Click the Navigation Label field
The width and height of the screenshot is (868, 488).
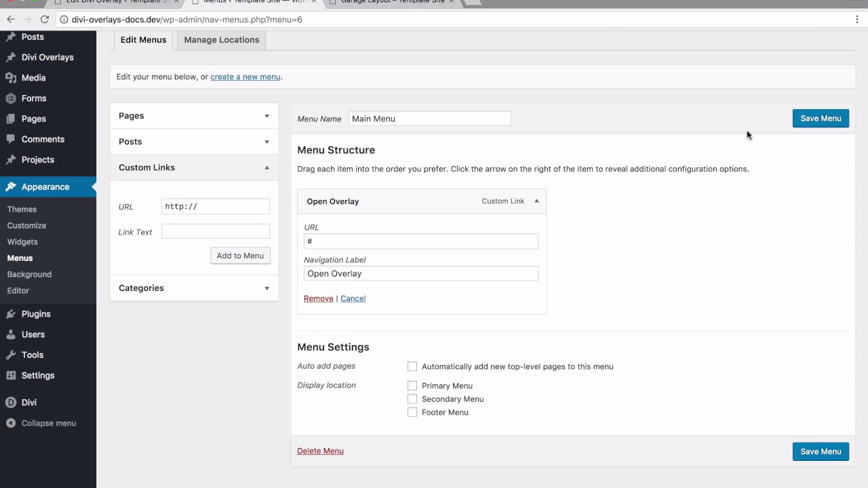(421, 274)
